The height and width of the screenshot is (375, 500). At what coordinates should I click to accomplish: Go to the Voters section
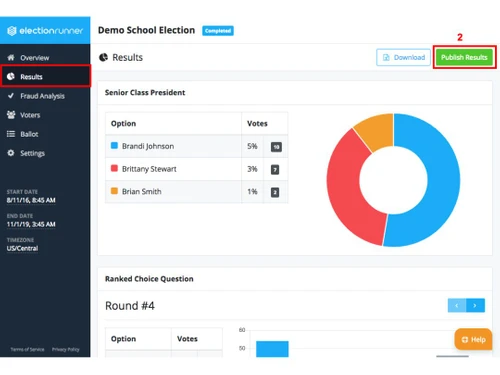point(45,115)
